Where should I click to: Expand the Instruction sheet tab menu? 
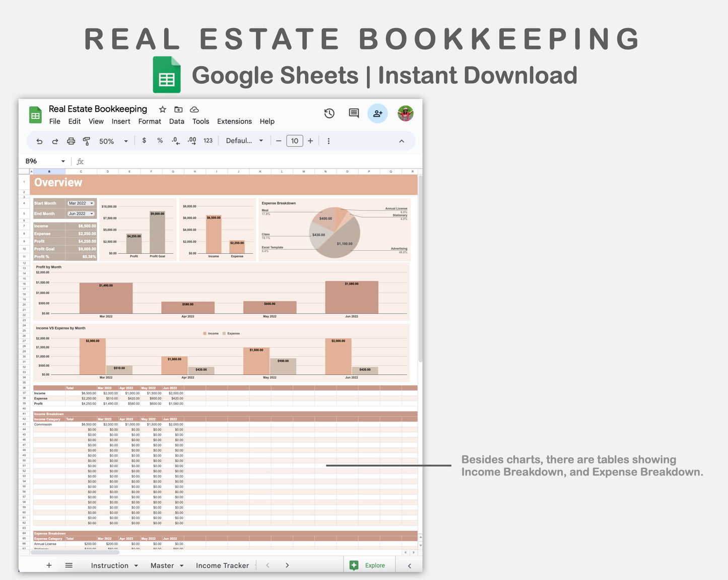[x=136, y=565]
